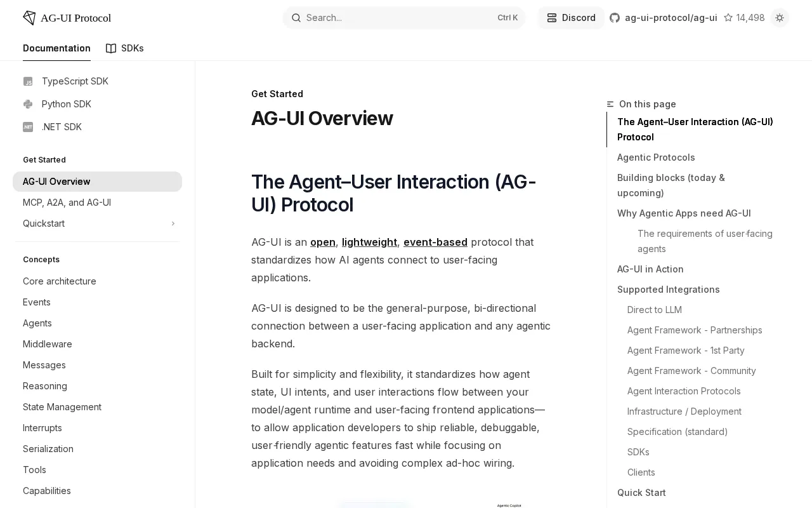Open Interrupts sidebar page
This screenshot has height=508, width=812.
(97, 428)
